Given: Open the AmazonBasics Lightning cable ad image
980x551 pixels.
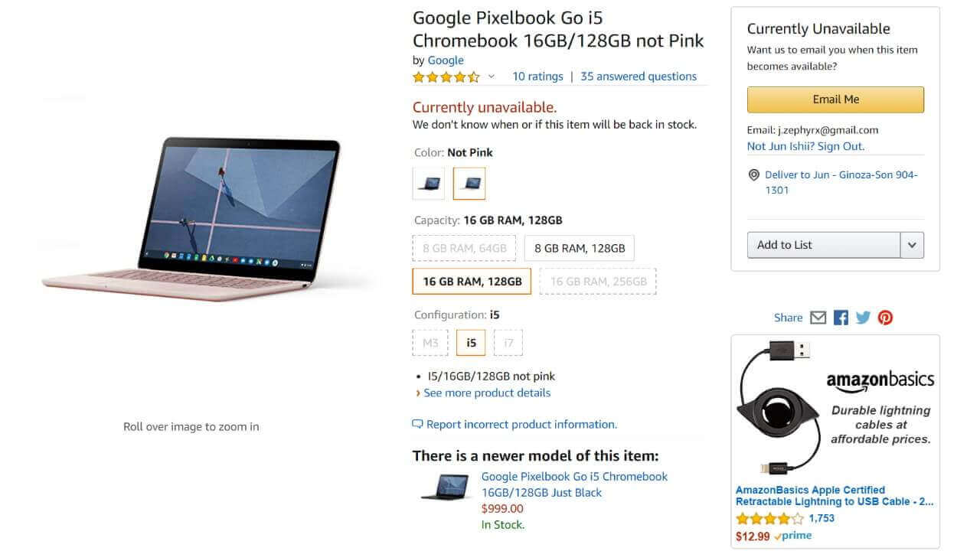Looking at the screenshot, I should pyautogui.click(x=835, y=409).
